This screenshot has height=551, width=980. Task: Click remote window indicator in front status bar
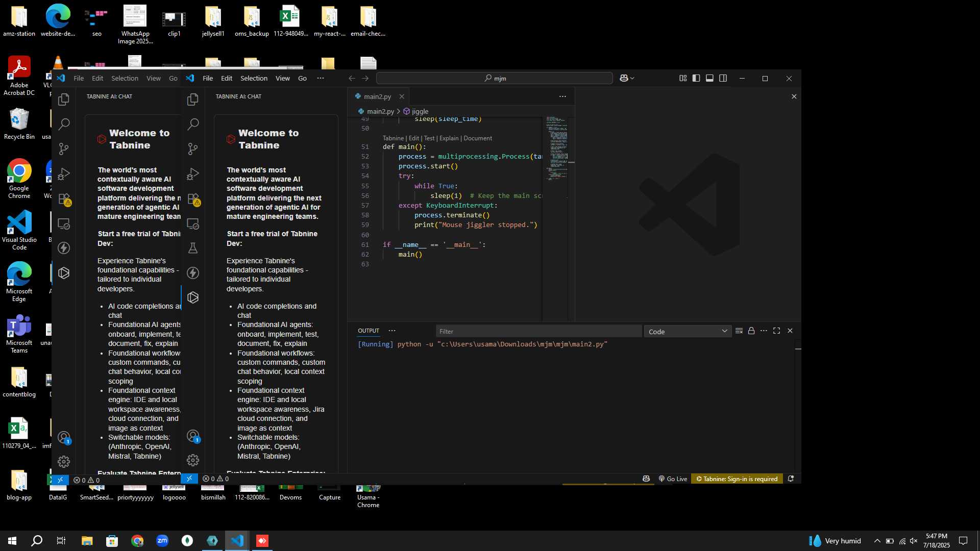click(x=189, y=479)
